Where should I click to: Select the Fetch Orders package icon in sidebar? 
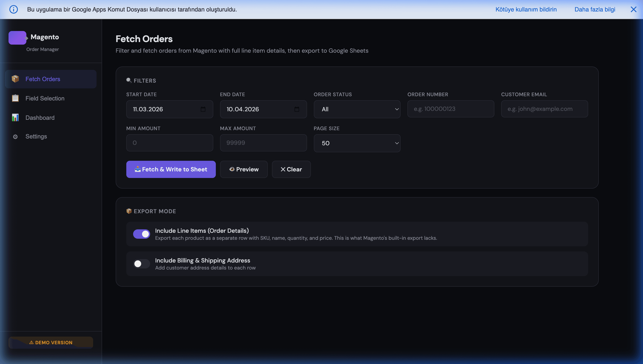(15, 79)
